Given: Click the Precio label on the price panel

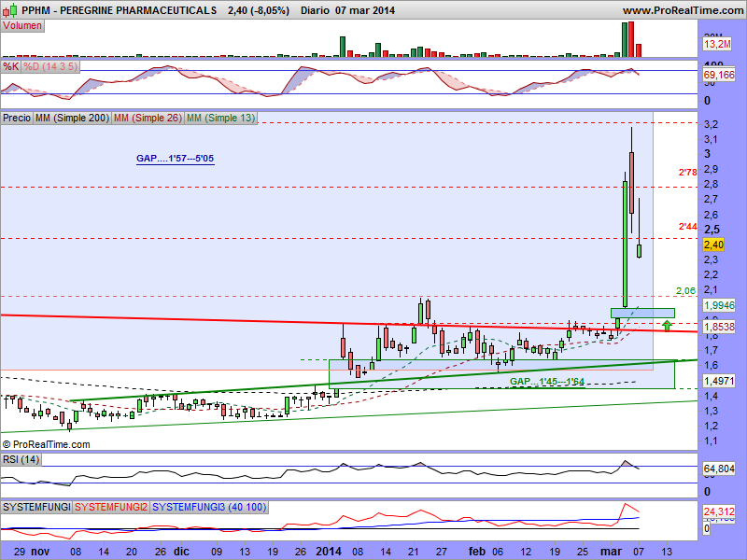Looking at the screenshot, I should 17,118.
